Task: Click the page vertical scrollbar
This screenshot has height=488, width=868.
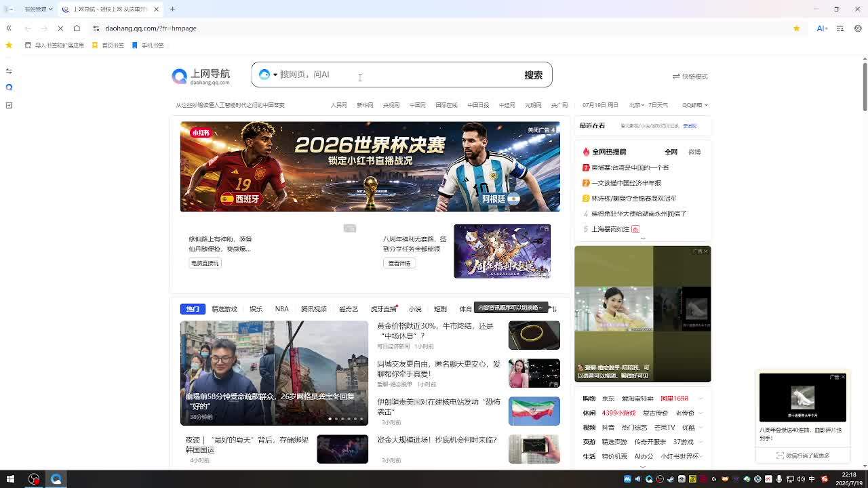Action: point(865,86)
